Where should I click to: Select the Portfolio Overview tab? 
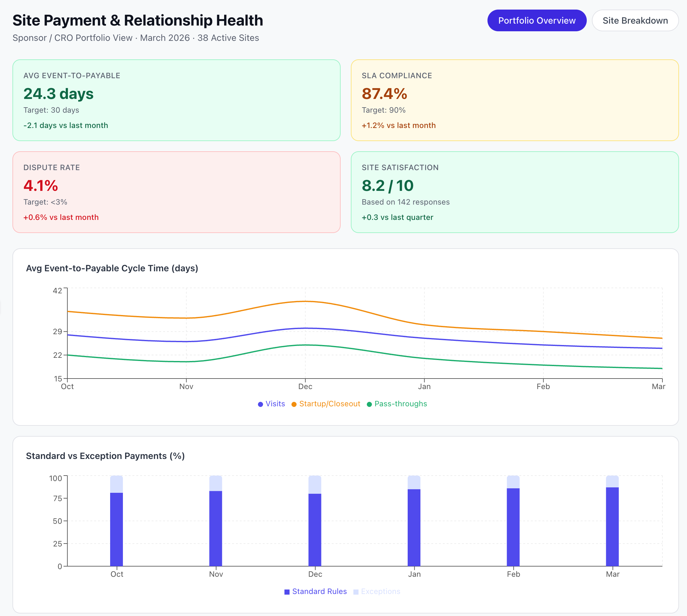(536, 20)
